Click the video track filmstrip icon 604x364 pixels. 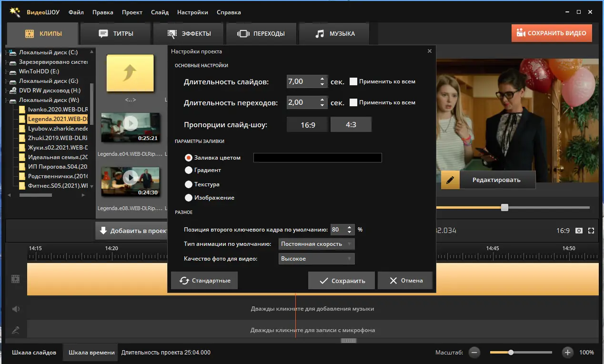point(16,279)
